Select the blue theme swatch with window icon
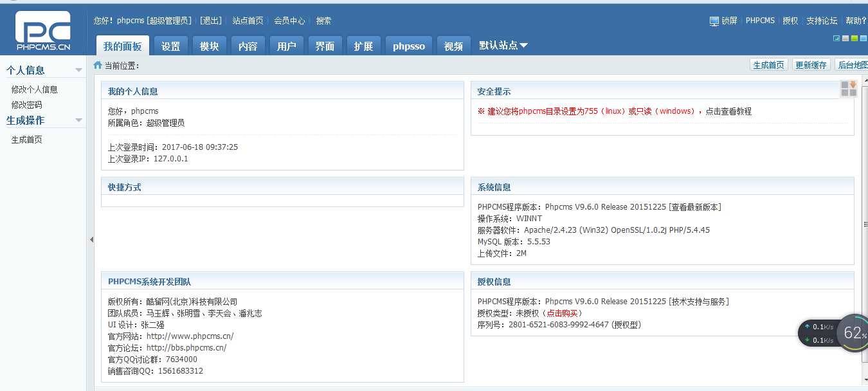The width and height of the screenshot is (868, 391). pyautogui.click(x=836, y=39)
